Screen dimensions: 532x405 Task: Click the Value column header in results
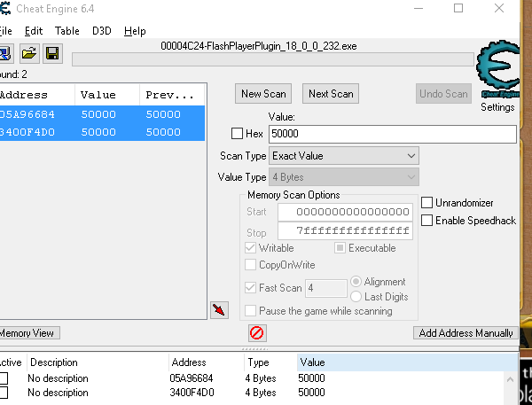107,95
